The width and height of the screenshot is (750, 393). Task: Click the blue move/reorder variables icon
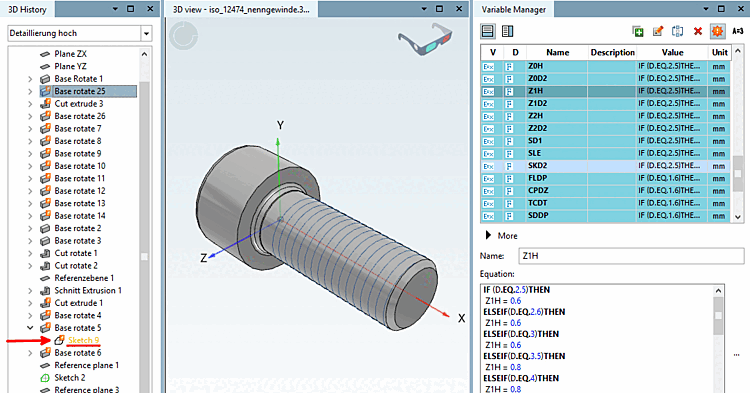click(677, 32)
